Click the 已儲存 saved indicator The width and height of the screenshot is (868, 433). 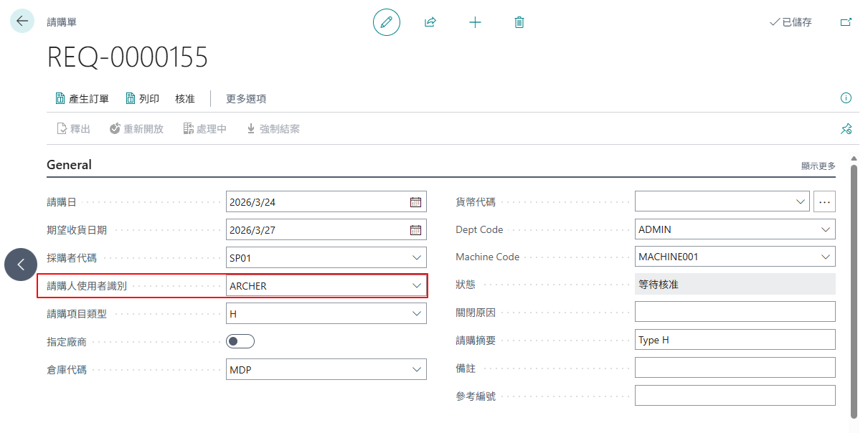pyautogui.click(x=791, y=22)
